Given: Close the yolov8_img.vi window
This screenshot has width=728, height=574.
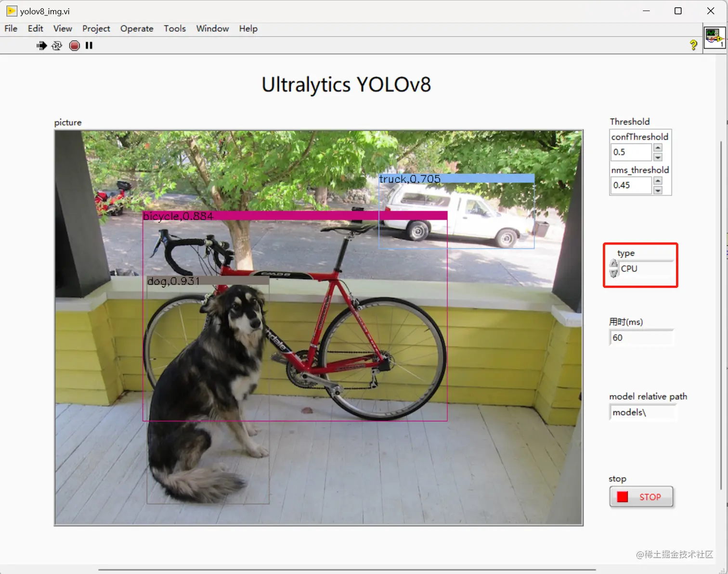Looking at the screenshot, I should 711,11.
